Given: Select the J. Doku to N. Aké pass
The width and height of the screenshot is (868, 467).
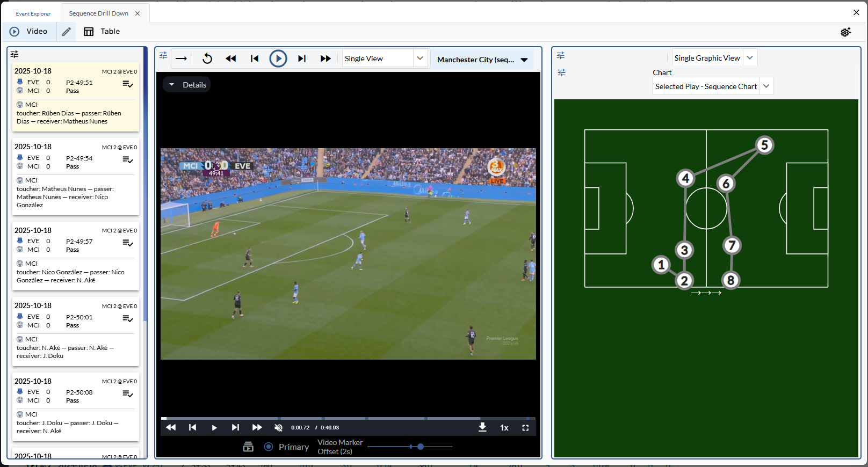Looking at the screenshot, I should click(x=76, y=407).
